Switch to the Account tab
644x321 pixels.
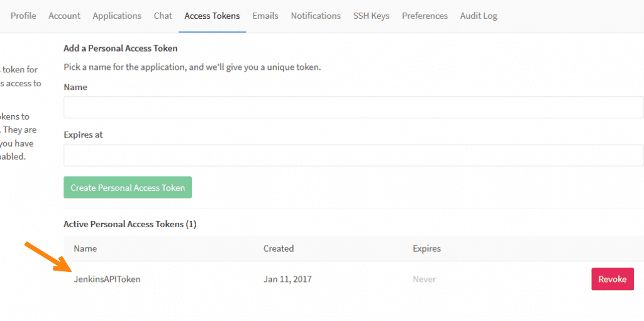click(x=65, y=16)
